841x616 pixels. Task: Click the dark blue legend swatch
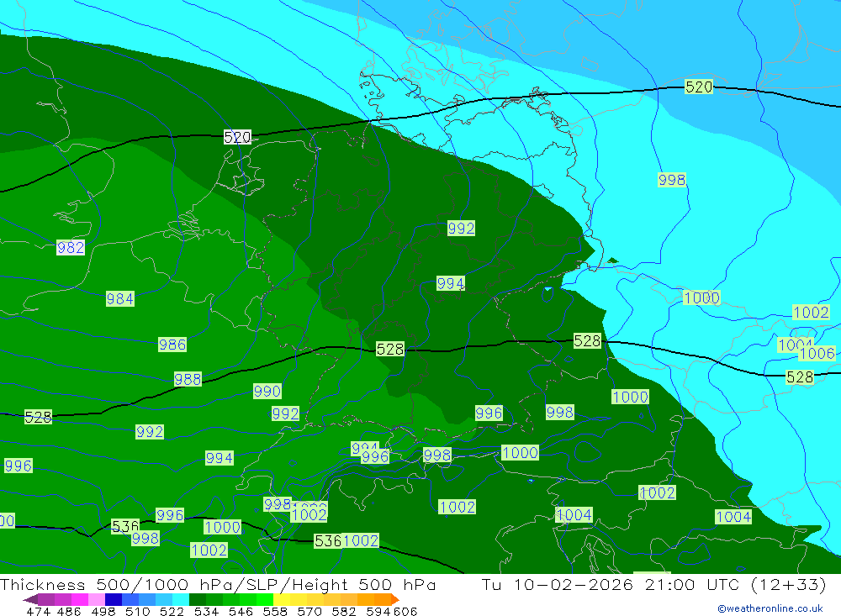[114, 599]
